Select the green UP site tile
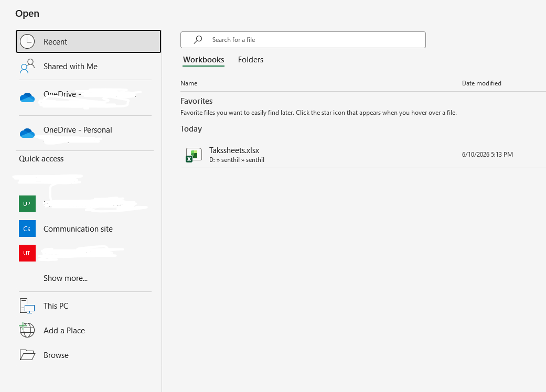This screenshot has width=546, height=392. point(27,204)
